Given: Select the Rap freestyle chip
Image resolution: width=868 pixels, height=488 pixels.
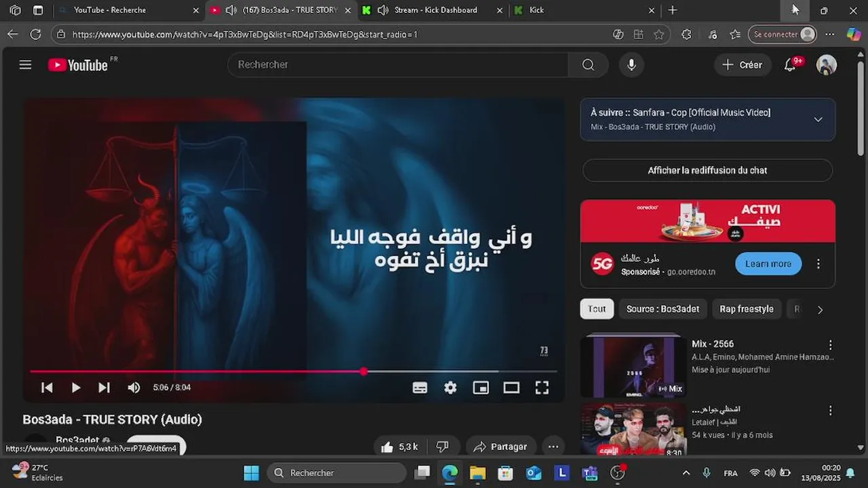Looking at the screenshot, I should pyautogui.click(x=746, y=309).
